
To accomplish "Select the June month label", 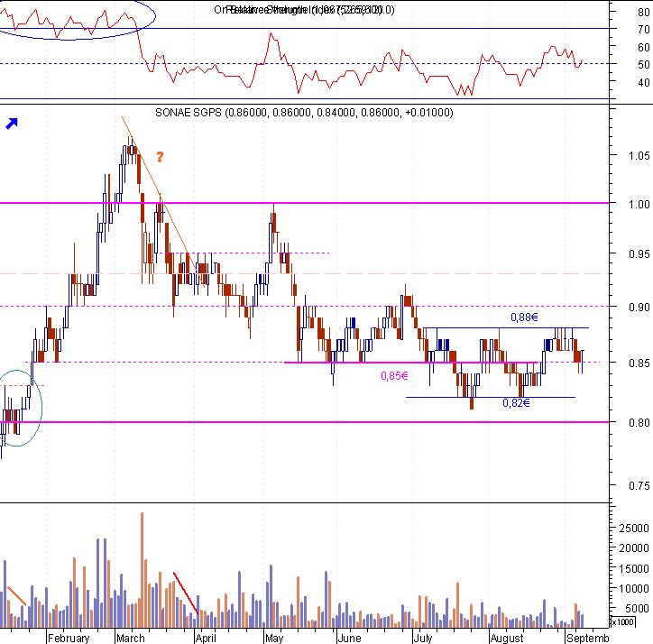I will coord(349,639).
